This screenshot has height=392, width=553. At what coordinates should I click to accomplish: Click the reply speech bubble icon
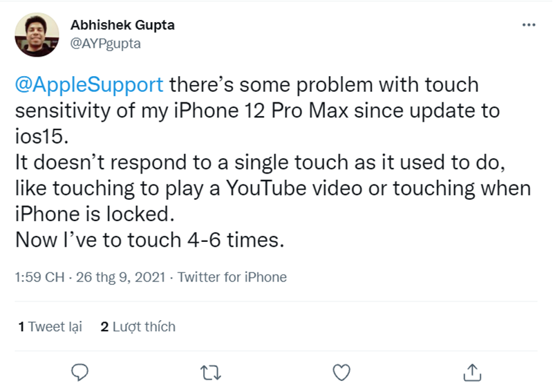coord(82,372)
